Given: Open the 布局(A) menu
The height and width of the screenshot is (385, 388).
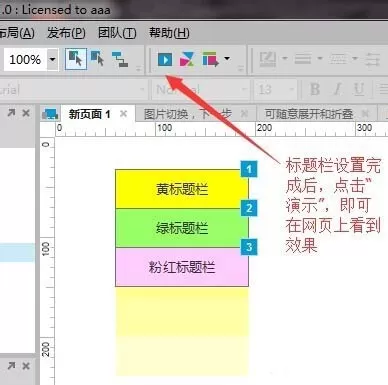Looking at the screenshot, I should pyautogui.click(x=17, y=33).
